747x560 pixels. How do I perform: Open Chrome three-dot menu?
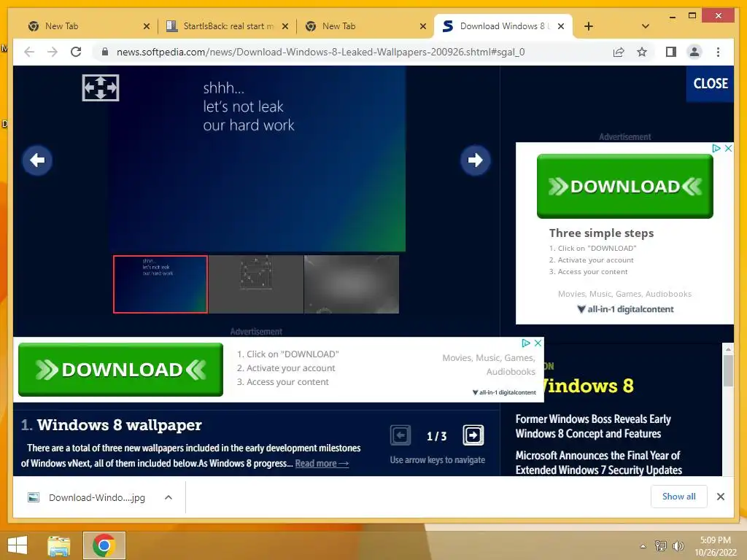pos(718,52)
